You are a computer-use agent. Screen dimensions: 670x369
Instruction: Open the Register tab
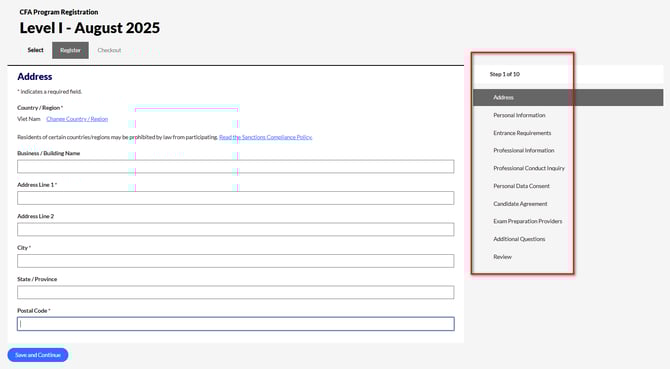71,50
